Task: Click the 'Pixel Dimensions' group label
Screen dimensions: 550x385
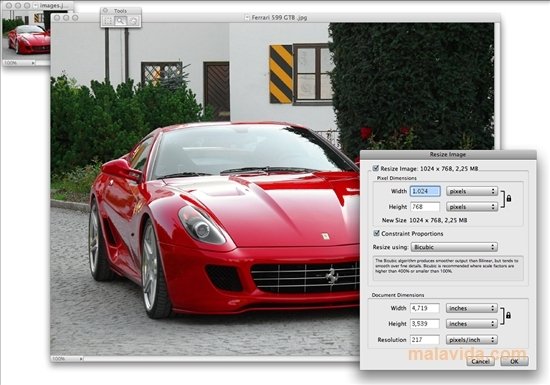Action: pos(397,178)
